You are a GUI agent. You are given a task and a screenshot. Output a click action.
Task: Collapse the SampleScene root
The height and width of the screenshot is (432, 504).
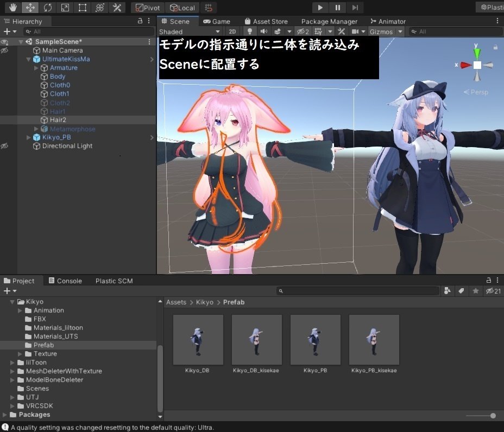point(21,42)
